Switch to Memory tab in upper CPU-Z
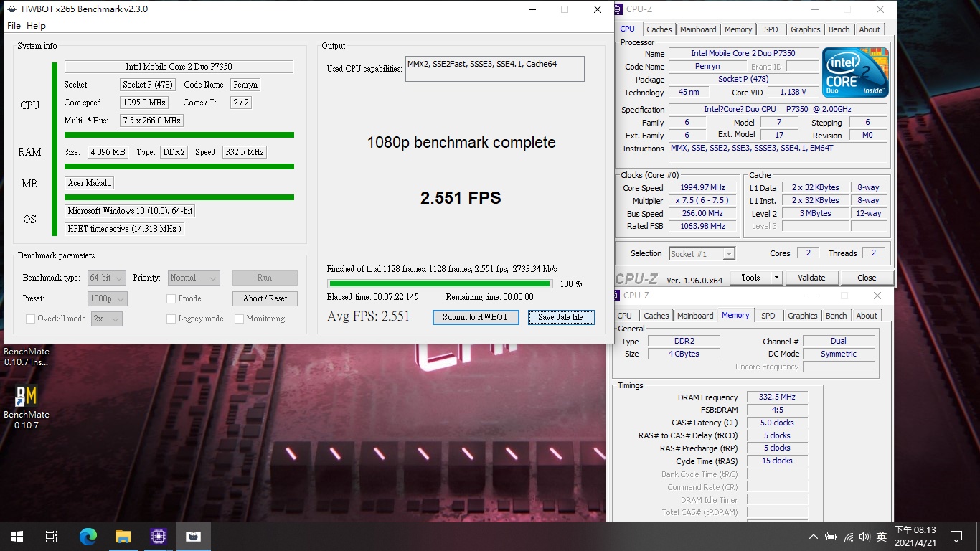 point(738,29)
